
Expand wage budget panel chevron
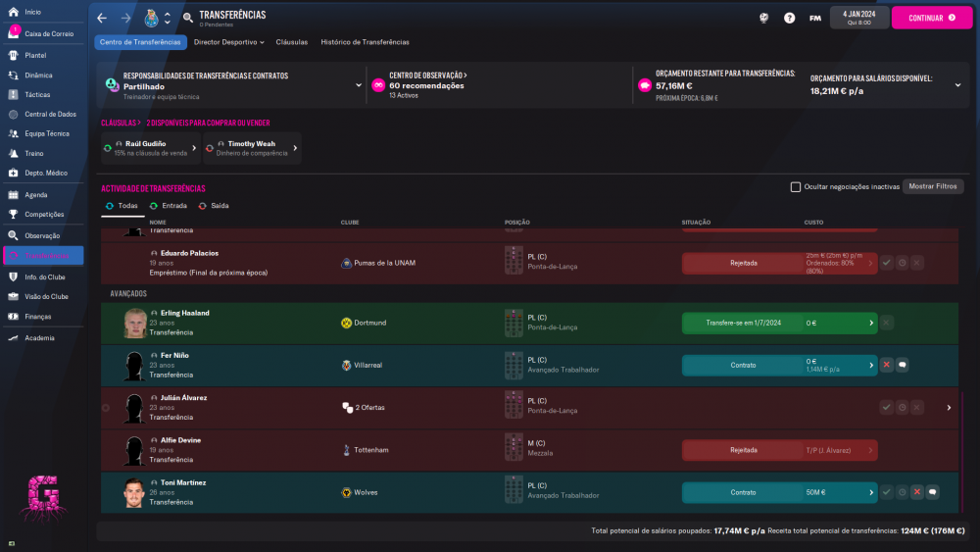click(957, 85)
